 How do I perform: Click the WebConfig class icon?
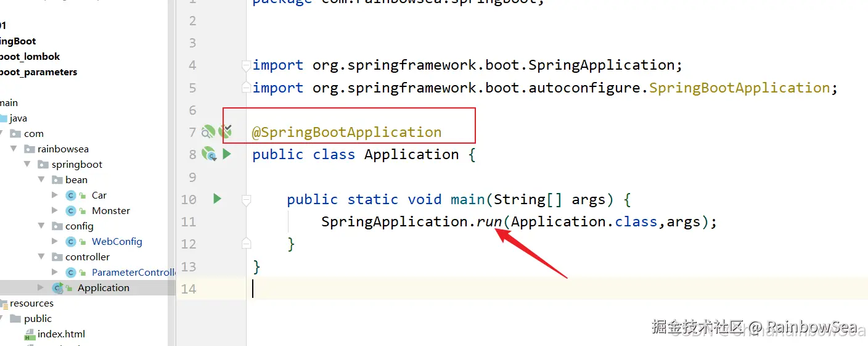[71, 242]
